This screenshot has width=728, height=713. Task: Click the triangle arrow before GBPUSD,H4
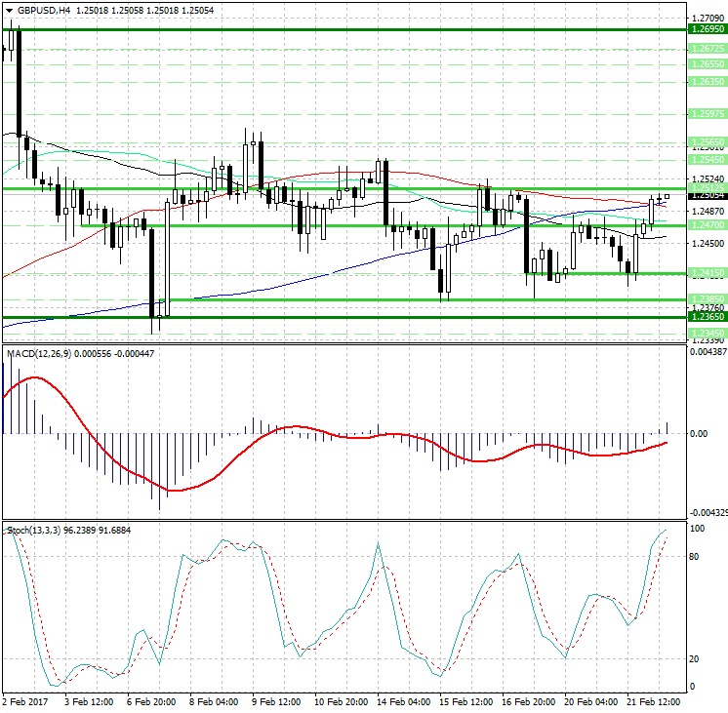tap(9, 10)
